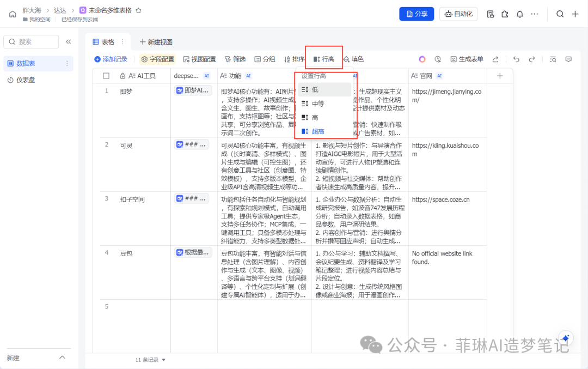Select 中等 row height option
Image resolution: width=588 pixels, height=369 pixels.
[324, 104]
